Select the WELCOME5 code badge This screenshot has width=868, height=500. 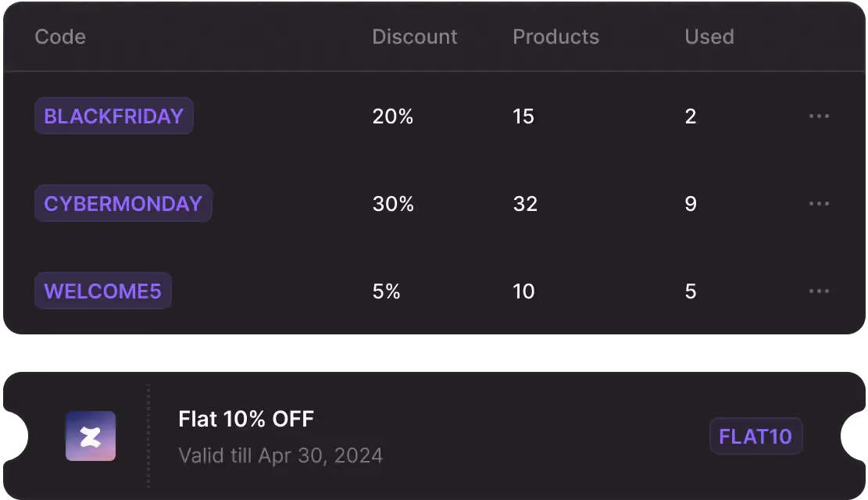(103, 291)
